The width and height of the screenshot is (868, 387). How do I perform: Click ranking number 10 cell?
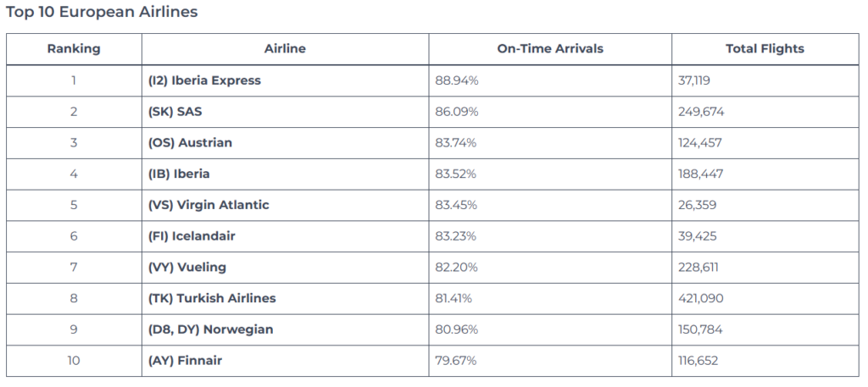tap(74, 361)
